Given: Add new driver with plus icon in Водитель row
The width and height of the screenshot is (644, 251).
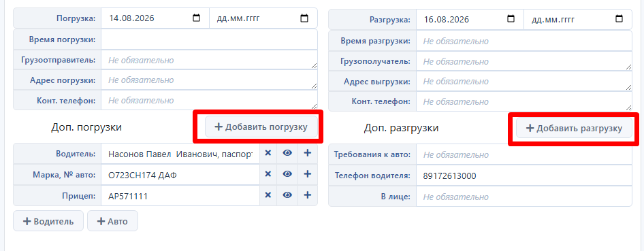Looking at the screenshot, I should pos(308,153).
